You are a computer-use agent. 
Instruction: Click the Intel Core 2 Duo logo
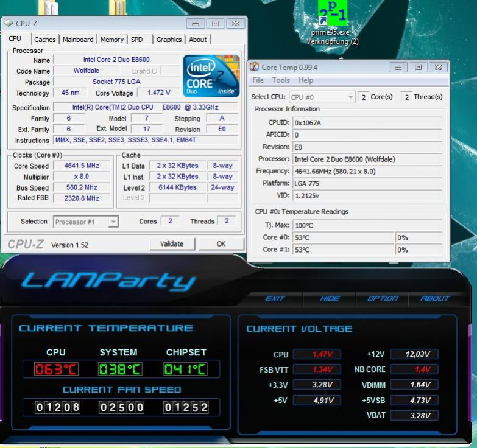click(x=211, y=76)
